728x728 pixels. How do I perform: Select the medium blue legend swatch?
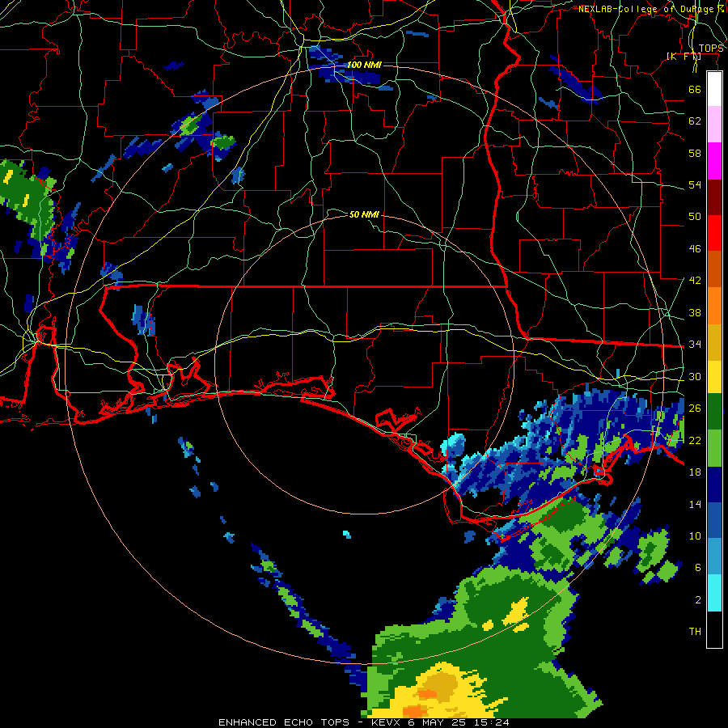[714, 520]
